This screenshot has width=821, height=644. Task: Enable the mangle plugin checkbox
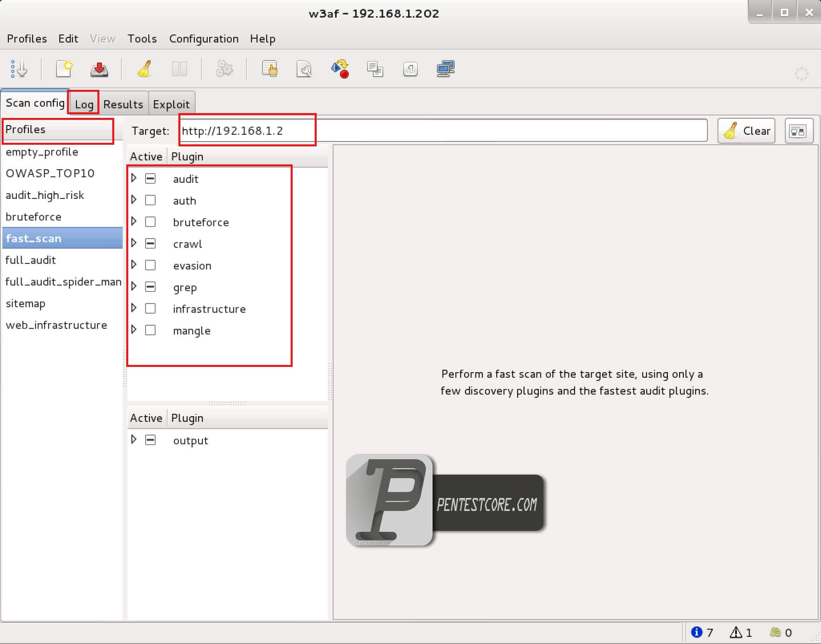[150, 330]
